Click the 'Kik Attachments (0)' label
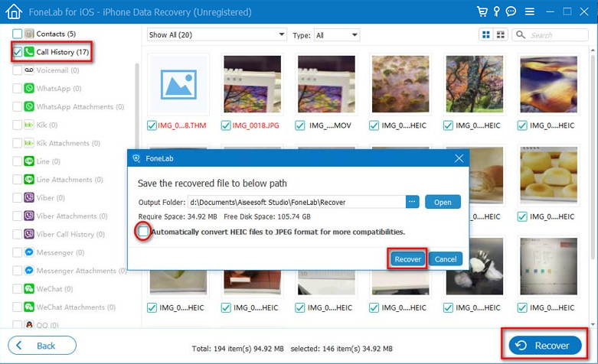598x364 pixels. tap(68, 143)
